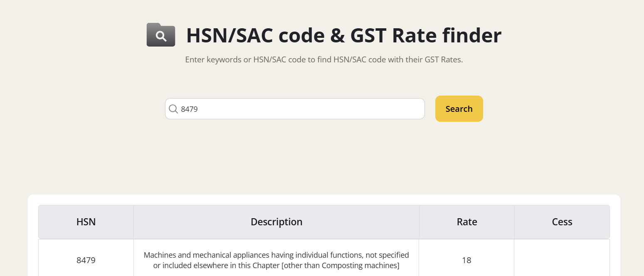This screenshot has height=276, width=644.
Task: Click inside the search input containing 8479
Action: pyautogui.click(x=291, y=109)
